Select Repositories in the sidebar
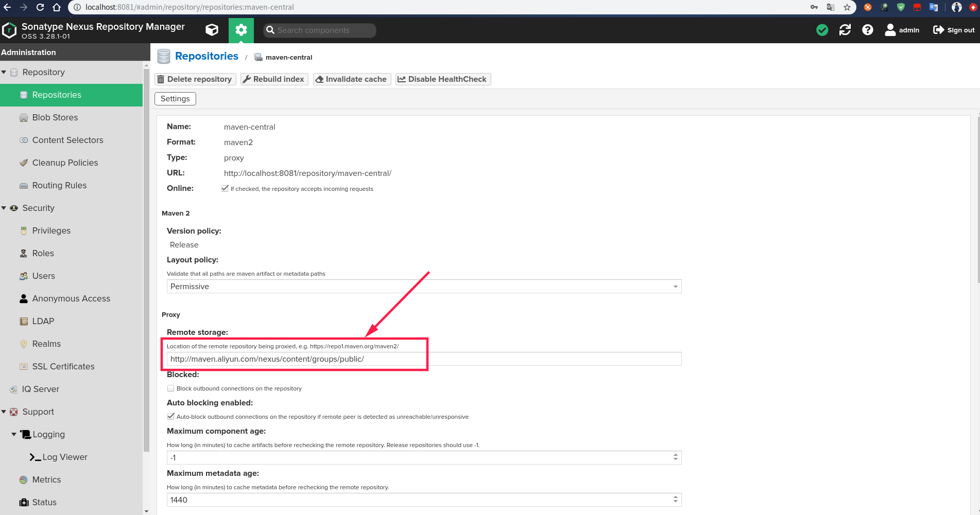The height and width of the screenshot is (515, 980). click(x=71, y=95)
